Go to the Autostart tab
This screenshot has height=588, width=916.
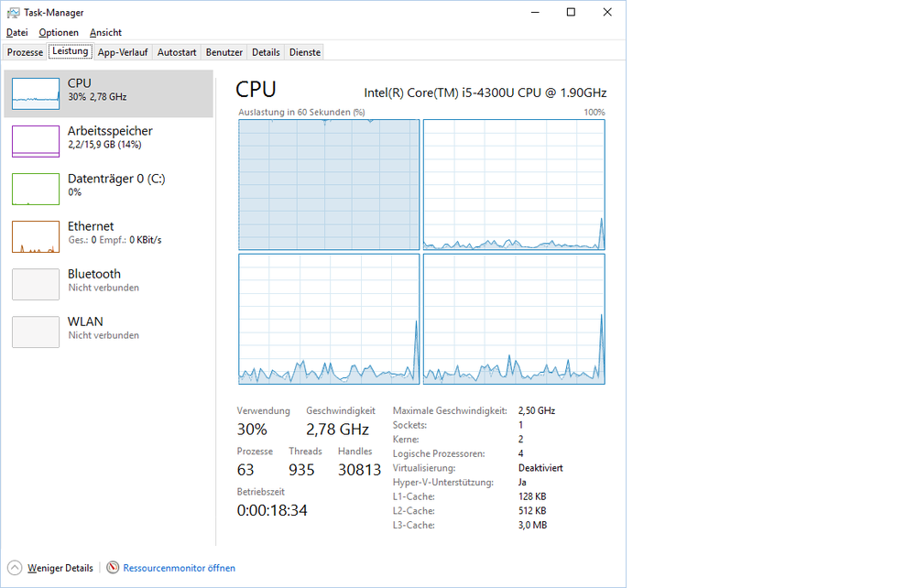pos(177,52)
